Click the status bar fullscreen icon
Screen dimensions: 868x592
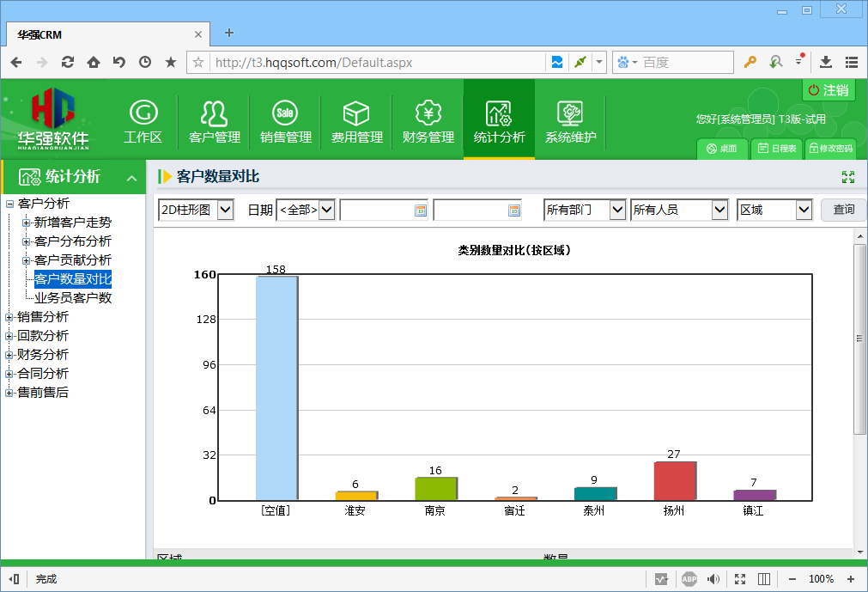(739, 579)
